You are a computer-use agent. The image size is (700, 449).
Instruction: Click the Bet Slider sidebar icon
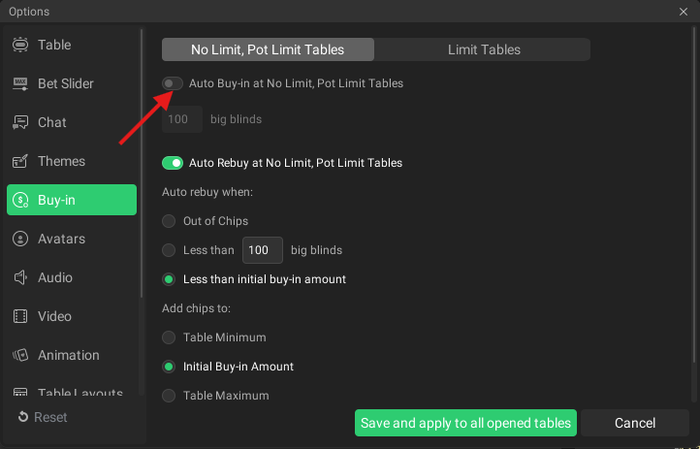pyautogui.click(x=20, y=84)
